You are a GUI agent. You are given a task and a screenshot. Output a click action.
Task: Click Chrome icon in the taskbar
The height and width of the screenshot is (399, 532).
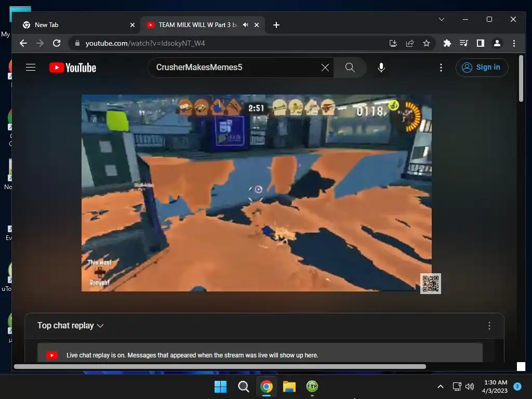[267, 387]
